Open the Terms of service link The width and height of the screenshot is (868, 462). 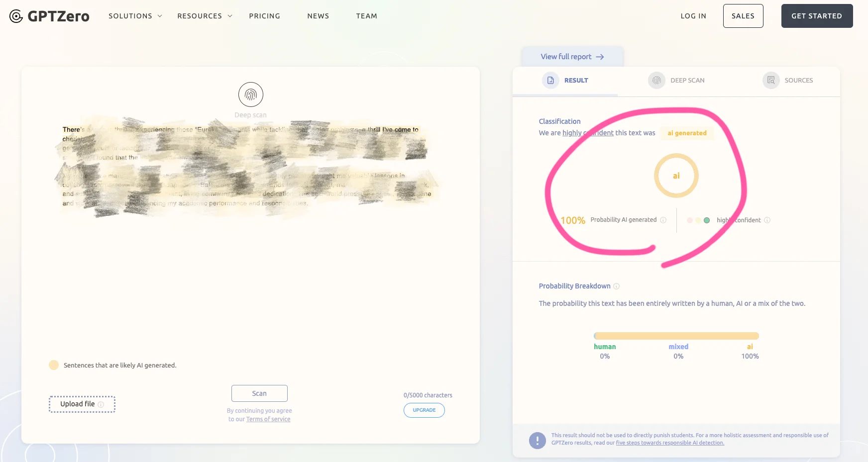tap(268, 419)
